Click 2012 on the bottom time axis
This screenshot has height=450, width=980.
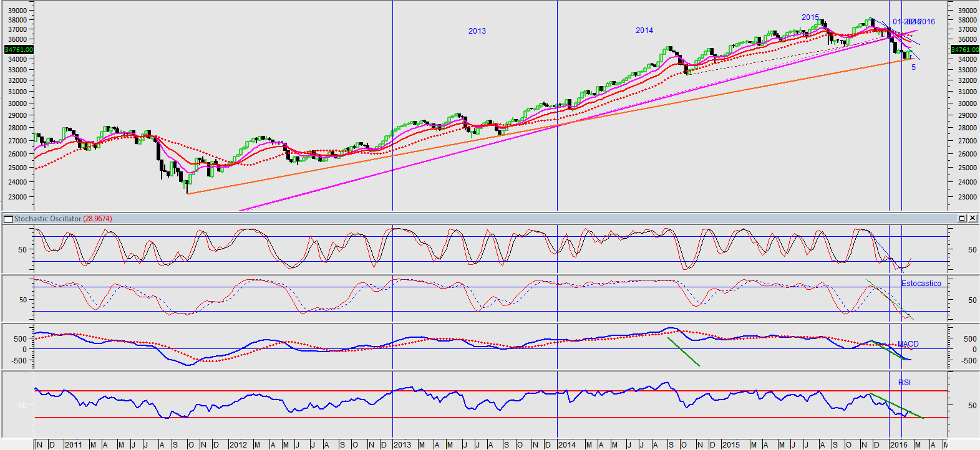coord(238,445)
